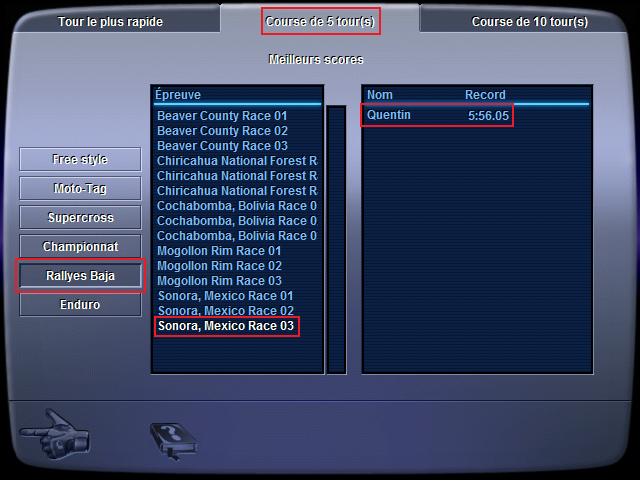The image size is (640, 481).
Task: Highlight Sonora, Mexico Race 03 entry
Action: point(226,326)
